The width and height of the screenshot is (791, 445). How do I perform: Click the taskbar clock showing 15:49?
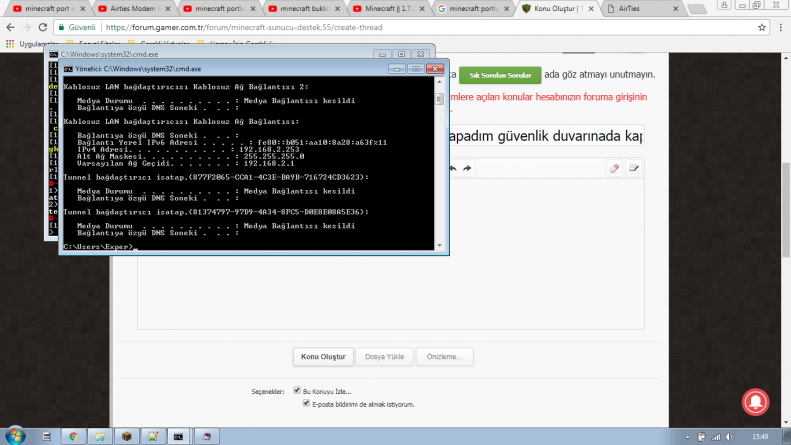tap(760, 437)
